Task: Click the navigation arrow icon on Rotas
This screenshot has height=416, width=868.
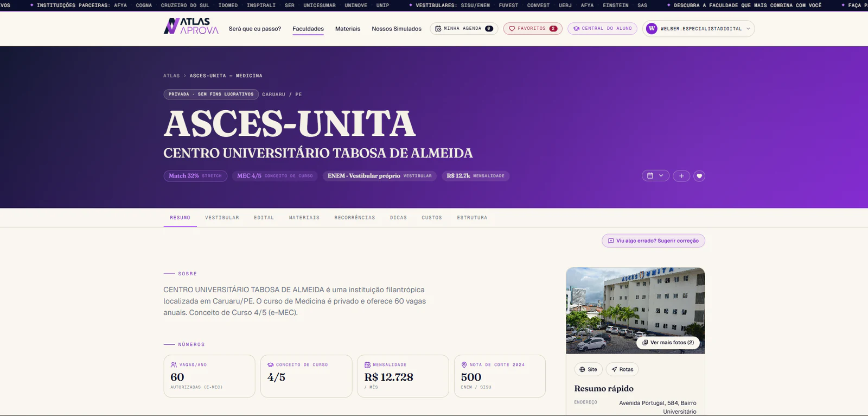Action: click(614, 369)
